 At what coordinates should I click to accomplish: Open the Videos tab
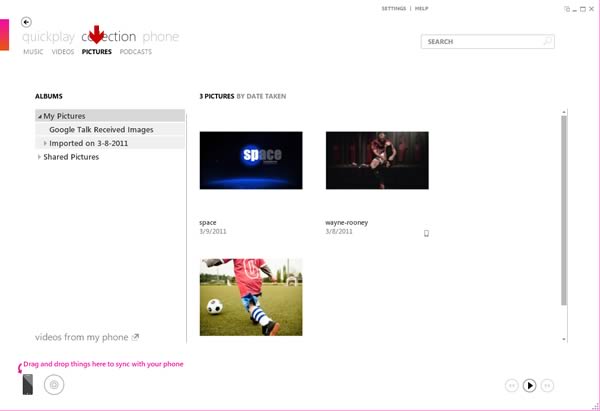click(x=63, y=52)
